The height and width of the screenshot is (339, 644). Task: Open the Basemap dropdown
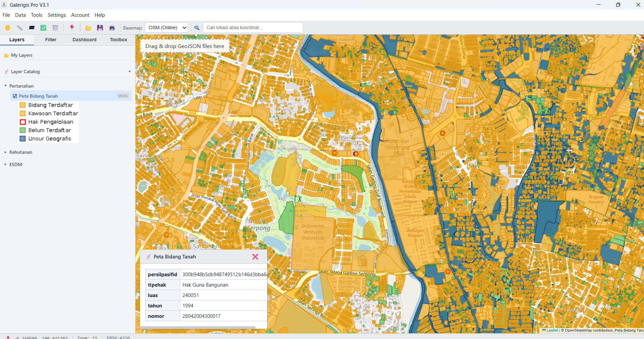(167, 28)
